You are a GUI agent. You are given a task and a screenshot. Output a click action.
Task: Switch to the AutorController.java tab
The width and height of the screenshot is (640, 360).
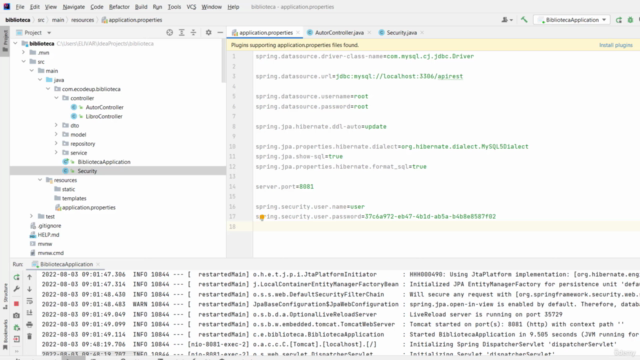pyautogui.click(x=339, y=32)
